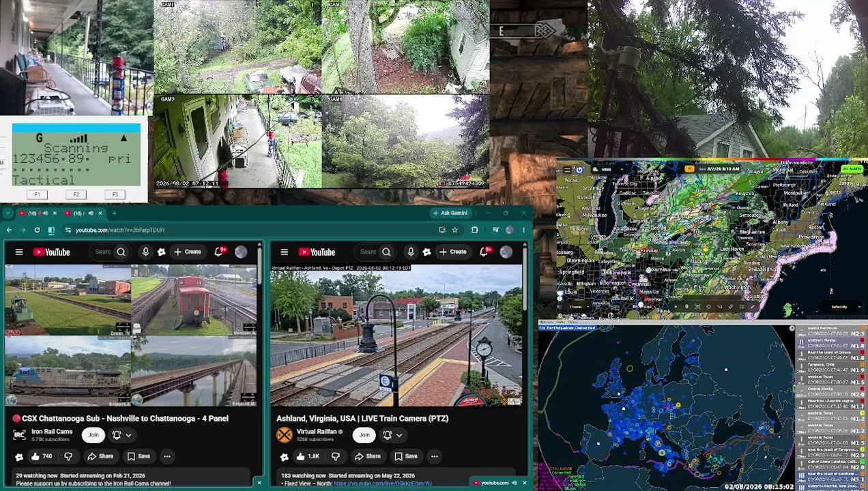
Task: Click the F2 key on scanner display
Action: coord(76,195)
